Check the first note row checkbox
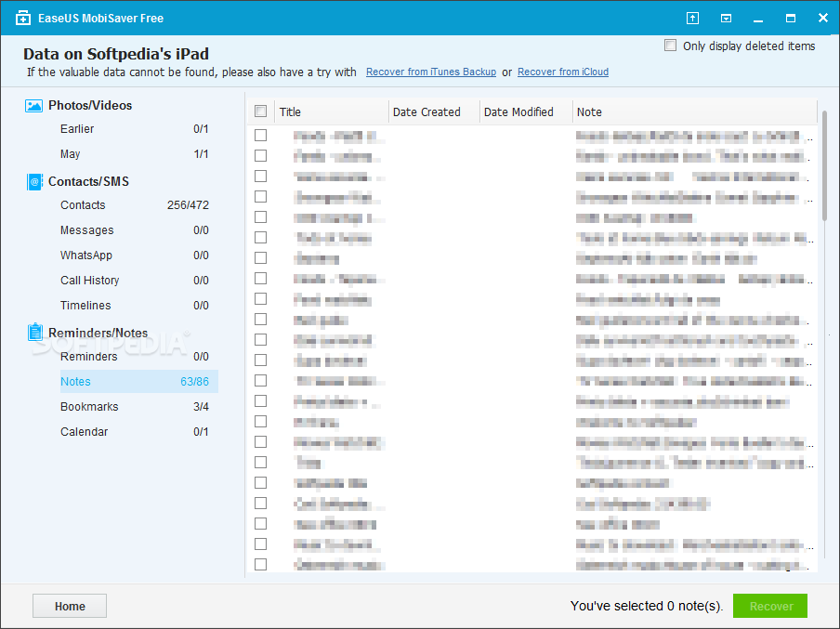 (260, 135)
